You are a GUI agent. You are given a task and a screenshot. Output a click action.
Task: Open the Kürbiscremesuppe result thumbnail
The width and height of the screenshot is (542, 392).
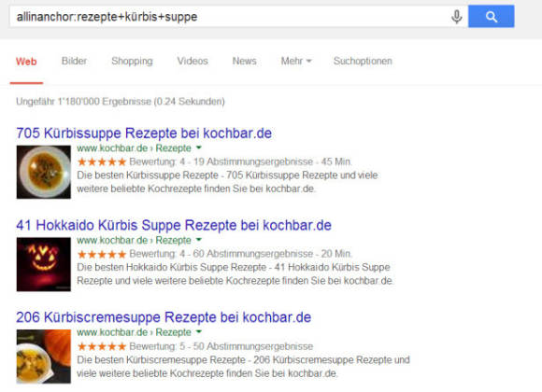[x=44, y=357]
